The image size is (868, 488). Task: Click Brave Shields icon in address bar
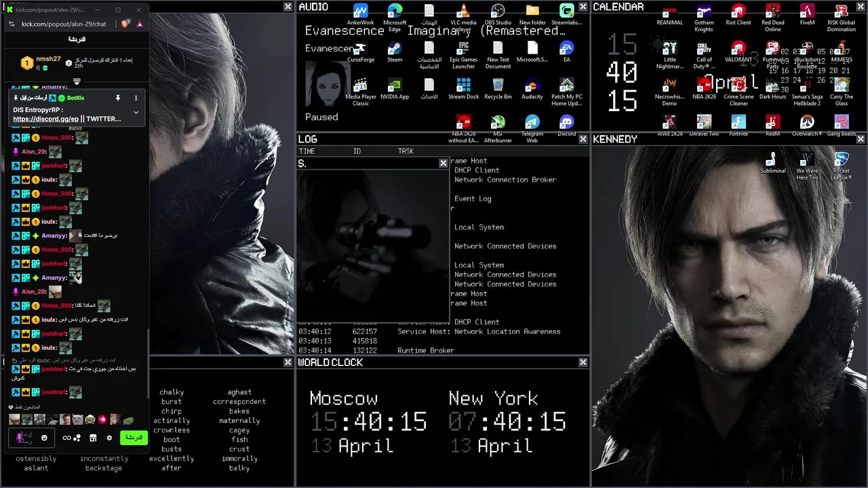pyautogui.click(x=125, y=24)
